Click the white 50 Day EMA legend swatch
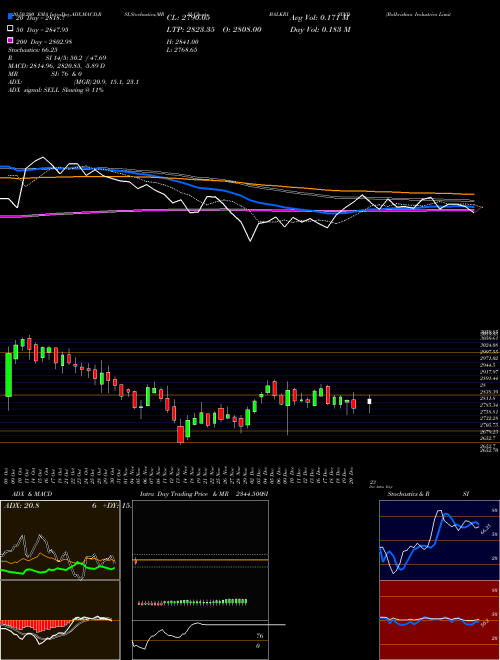 pyautogui.click(x=10, y=29)
